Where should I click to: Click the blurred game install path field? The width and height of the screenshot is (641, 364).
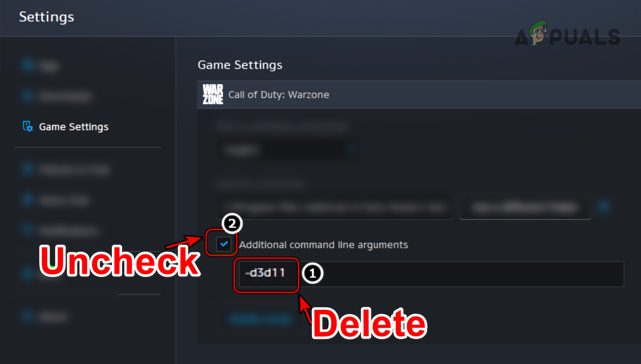pyautogui.click(x=335, y=207)
